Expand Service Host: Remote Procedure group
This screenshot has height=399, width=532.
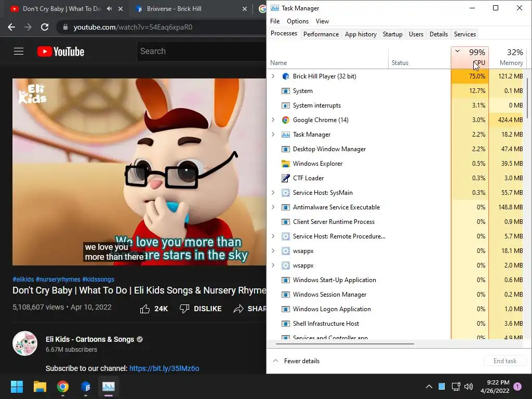[x=273, y=236]
